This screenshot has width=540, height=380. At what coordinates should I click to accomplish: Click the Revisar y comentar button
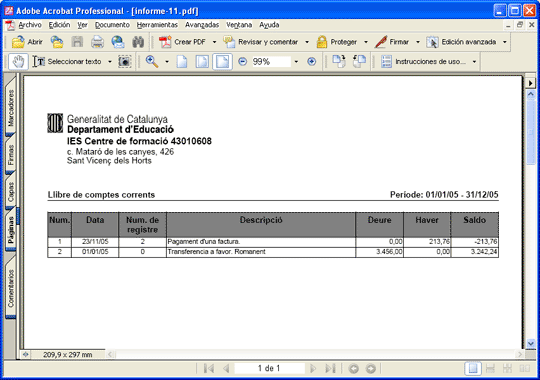pyautogui.click(x=261, y=42)
